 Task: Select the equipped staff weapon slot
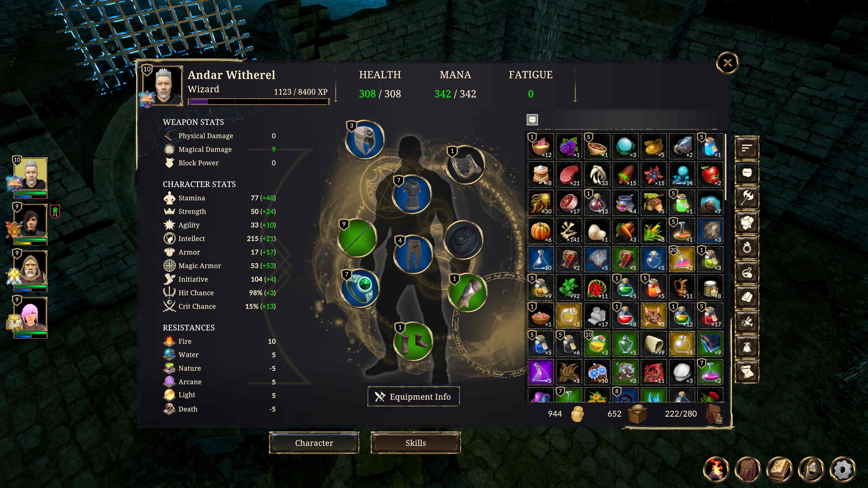click(357, 238)
